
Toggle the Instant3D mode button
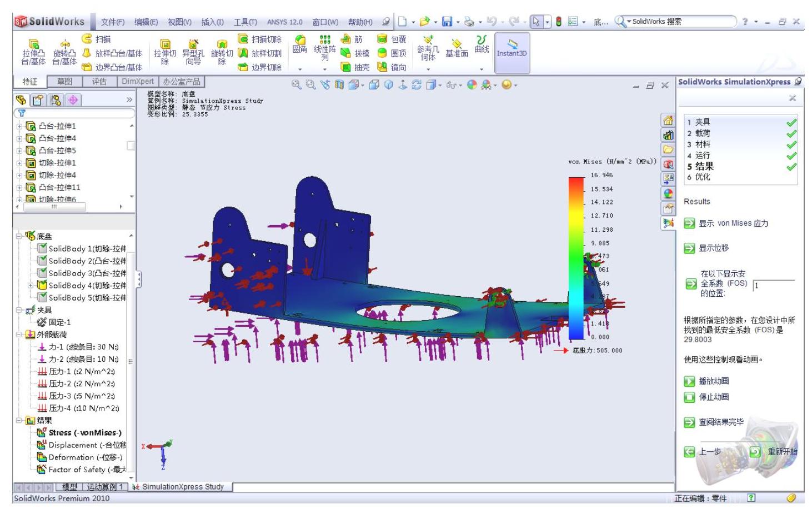512,48
